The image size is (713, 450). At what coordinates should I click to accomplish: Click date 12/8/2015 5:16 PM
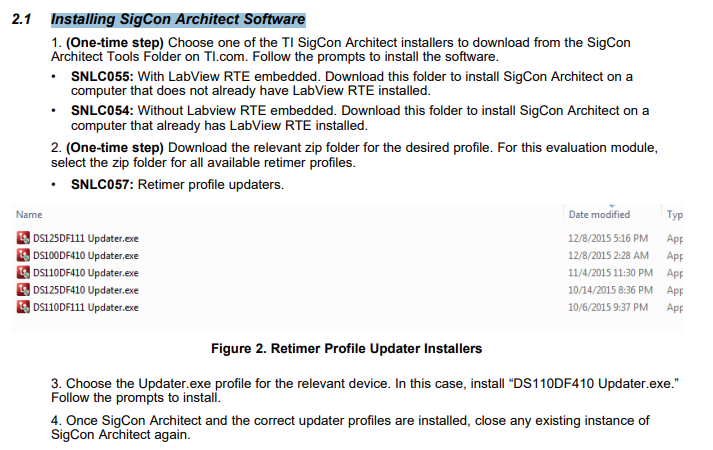(x=608, y=238)
